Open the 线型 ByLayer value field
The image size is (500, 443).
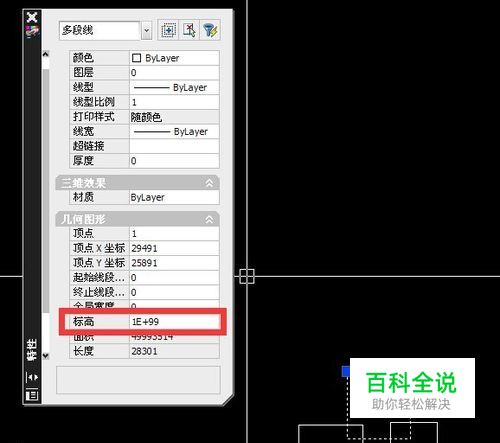(x=174, y=87)
